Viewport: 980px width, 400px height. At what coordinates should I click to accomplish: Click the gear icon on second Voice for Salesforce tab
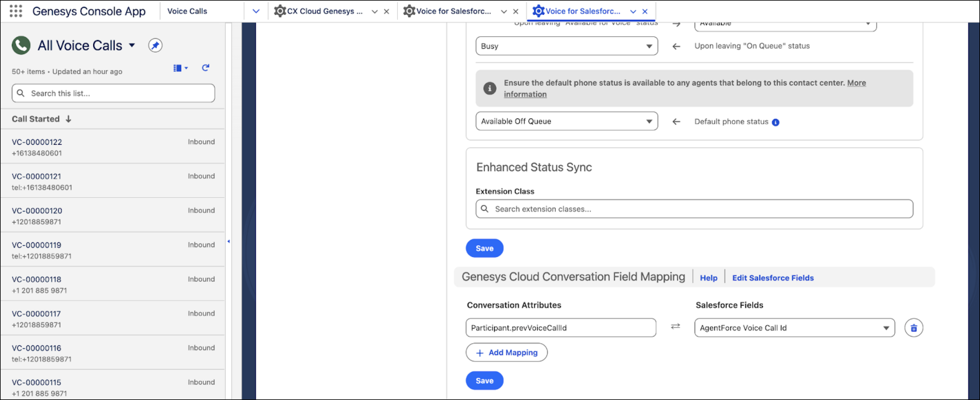(x=409, y=11)
